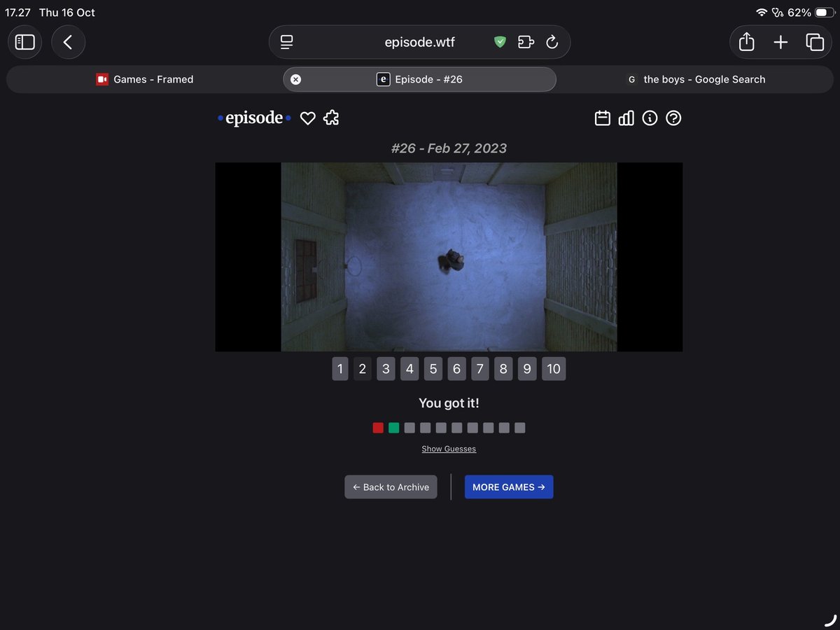840x630 pixels.
Task: Open the calendar archive icon
Action: (603, 118)
